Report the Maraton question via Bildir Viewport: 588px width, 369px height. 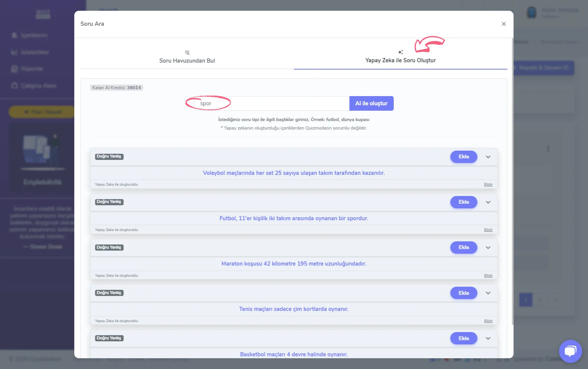pyautogui.click(x=488, y=276)
